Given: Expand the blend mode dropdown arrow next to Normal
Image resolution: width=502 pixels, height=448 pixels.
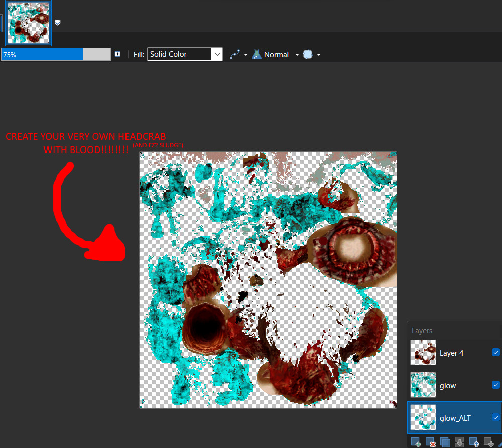Looking at the screenshot, I should (x=296, y=54).
